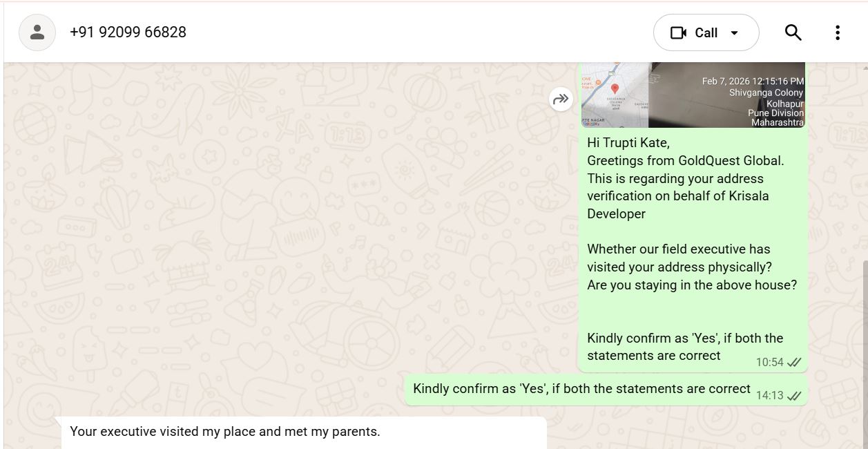
Task: Expand the Call dropdown arrow
Action: click(x=734, y=32)
